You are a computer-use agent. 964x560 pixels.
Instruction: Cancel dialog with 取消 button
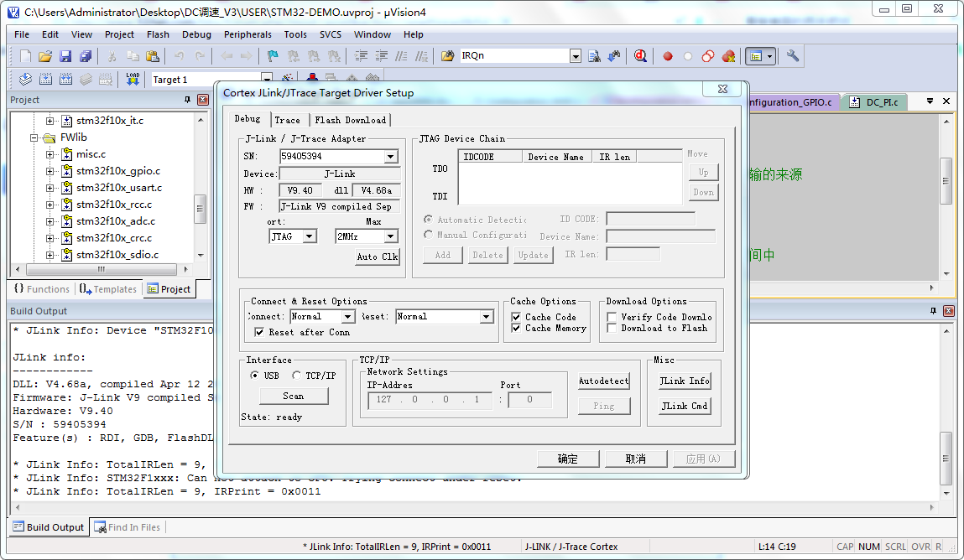636,459
